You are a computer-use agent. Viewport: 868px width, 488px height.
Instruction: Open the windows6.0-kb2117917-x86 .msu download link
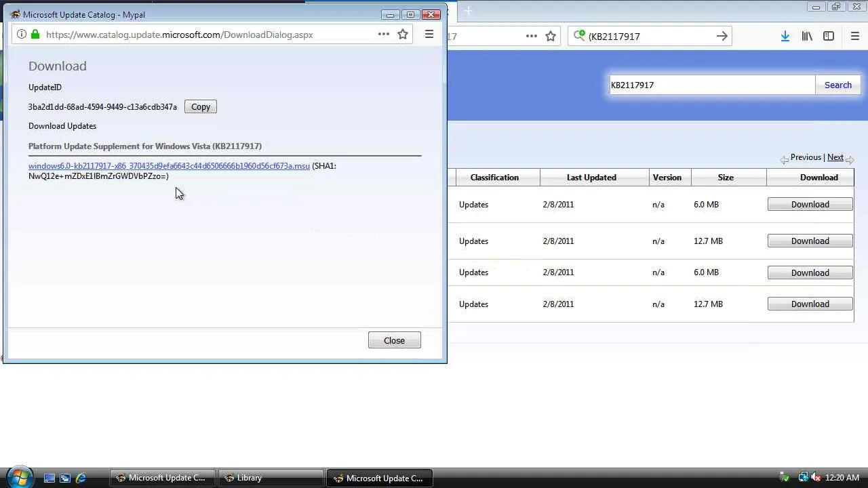[x=169, y=165]
